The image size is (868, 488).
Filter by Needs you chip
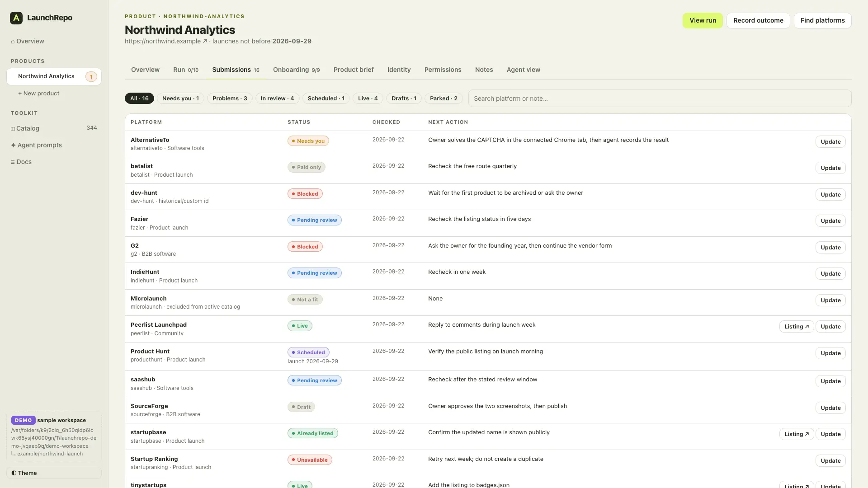click(180, 99)
